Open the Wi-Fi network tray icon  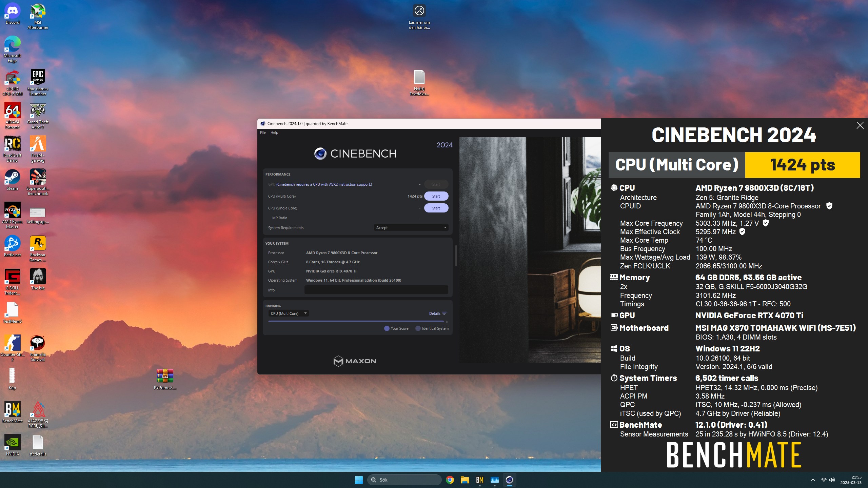[x=823, y=480]
